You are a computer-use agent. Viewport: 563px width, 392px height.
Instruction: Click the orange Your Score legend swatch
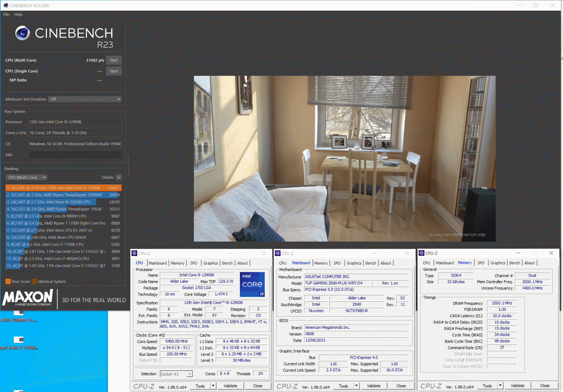[x=8, y=281]
